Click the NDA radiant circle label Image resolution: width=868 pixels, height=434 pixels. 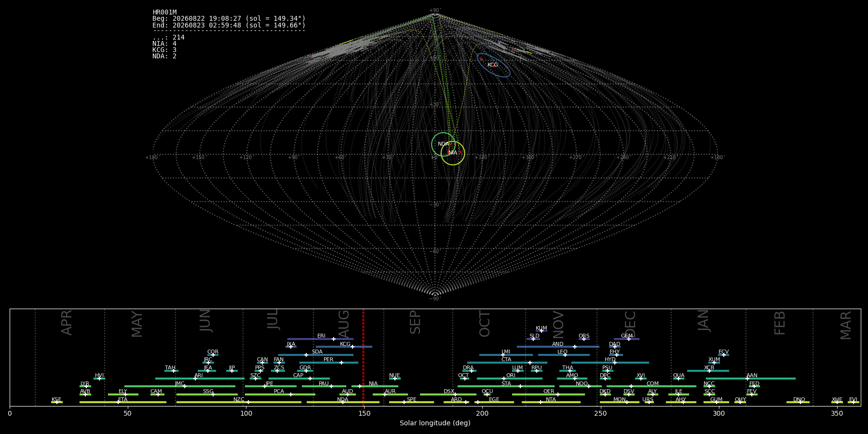444,144
